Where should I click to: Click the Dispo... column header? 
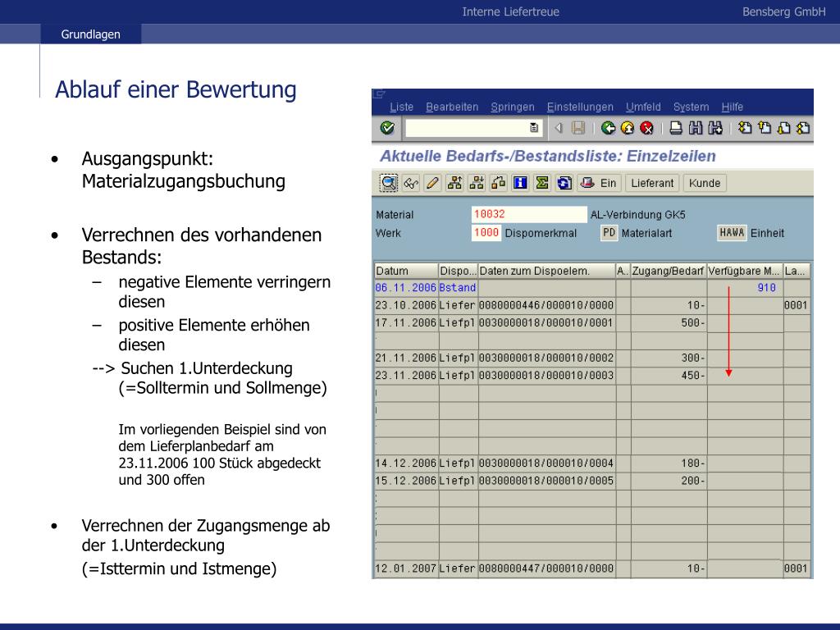458,271
